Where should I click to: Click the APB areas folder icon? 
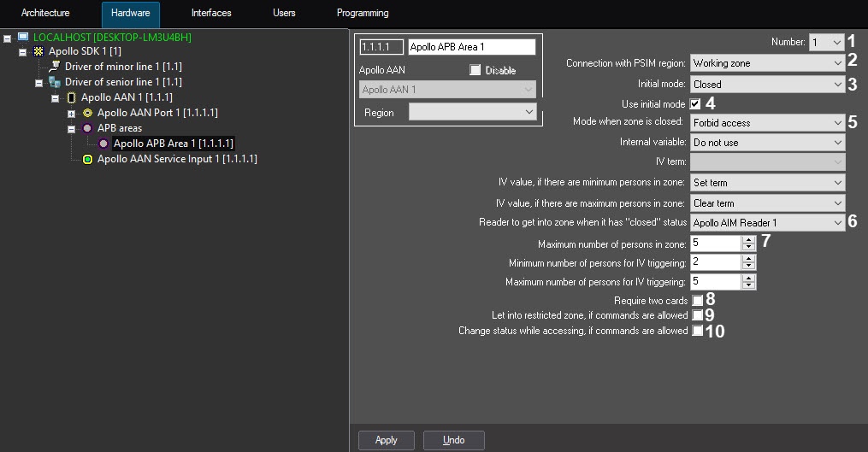[x=87, y=128]
